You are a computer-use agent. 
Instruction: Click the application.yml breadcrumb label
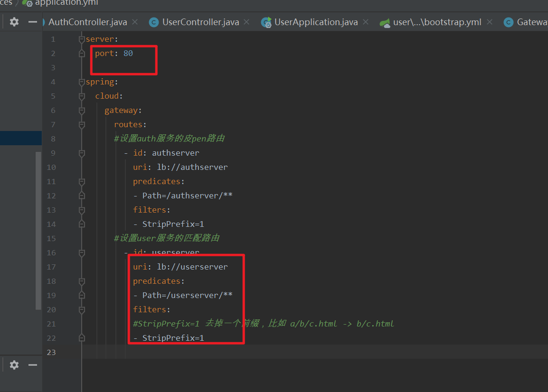(66, 3)
